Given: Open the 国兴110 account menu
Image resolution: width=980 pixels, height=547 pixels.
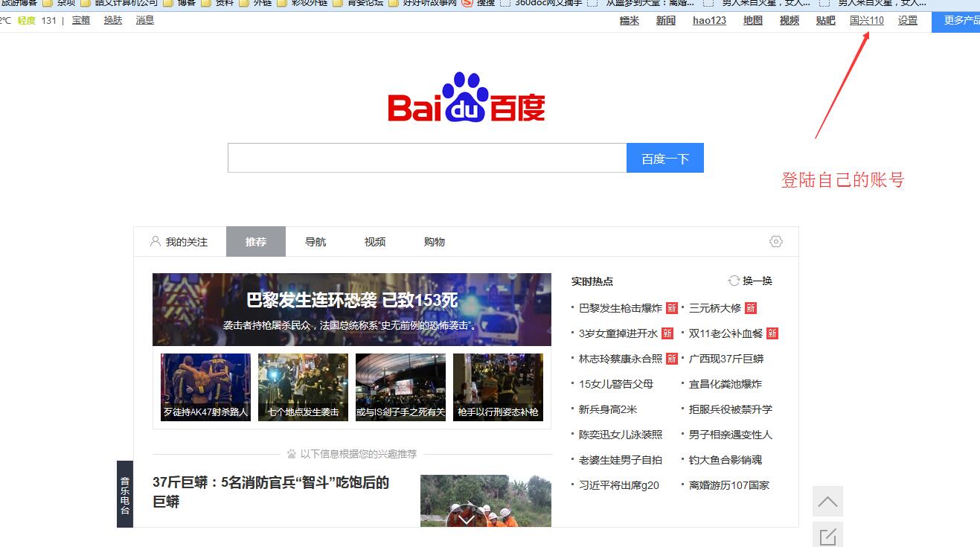Looking at the screenshot, I should [867, 21].
